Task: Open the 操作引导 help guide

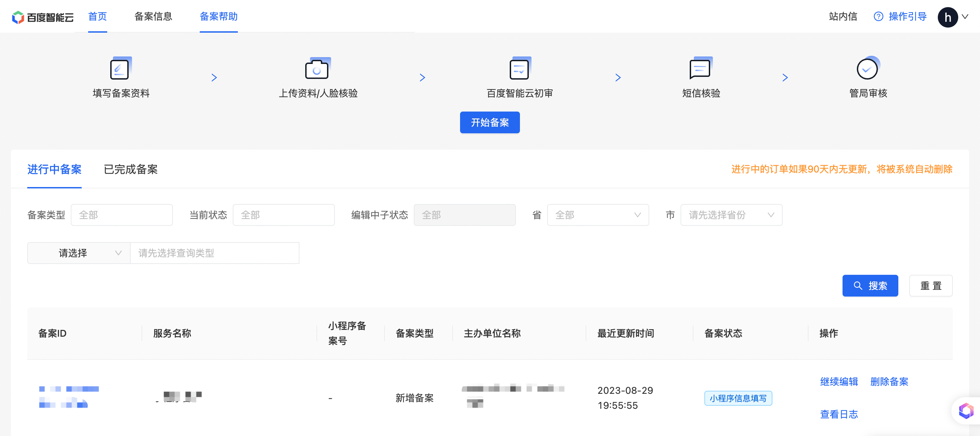Action: 900,17
